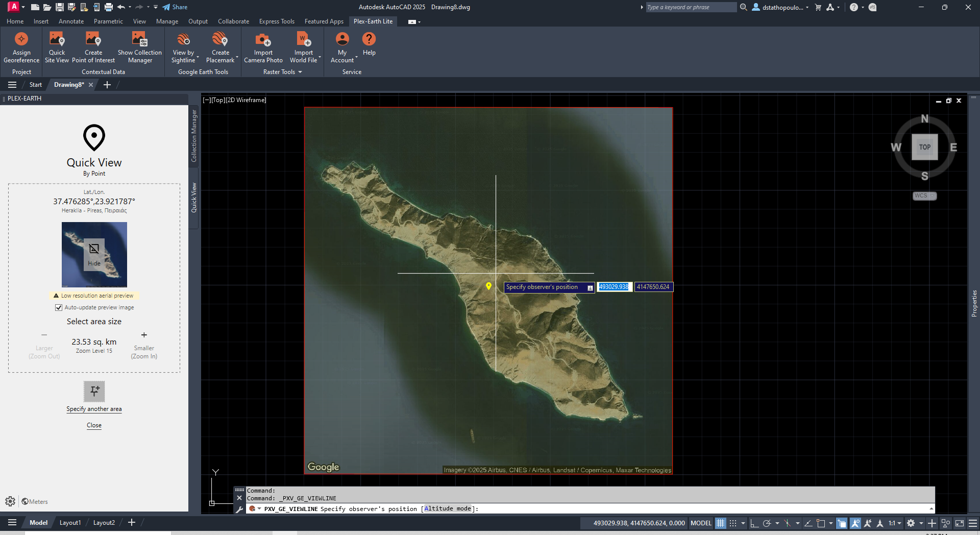Switch to the Express Tools tab
This screenshot has width=980, height=535.
pyautogui.click(x=277, y=21)
